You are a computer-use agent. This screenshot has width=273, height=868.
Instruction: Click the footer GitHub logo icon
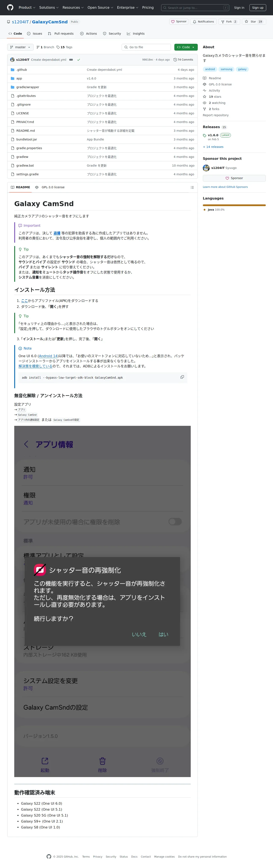pos(49,857)
